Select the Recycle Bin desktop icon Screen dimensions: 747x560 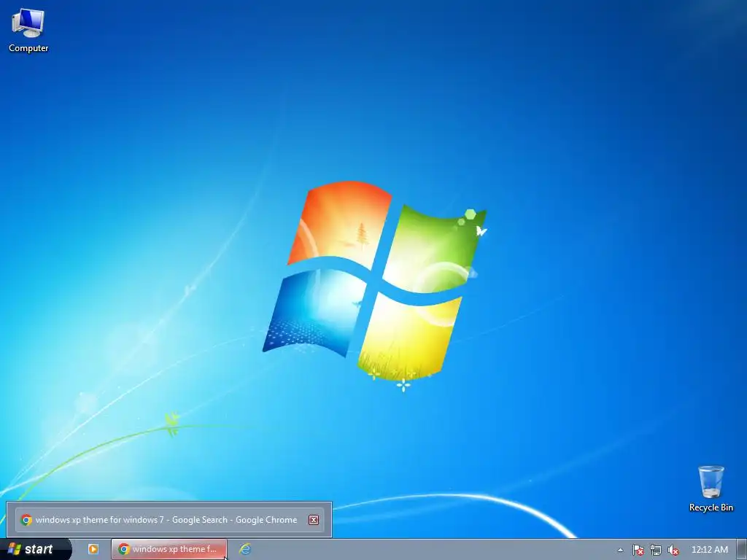click(x=711, y=489)
